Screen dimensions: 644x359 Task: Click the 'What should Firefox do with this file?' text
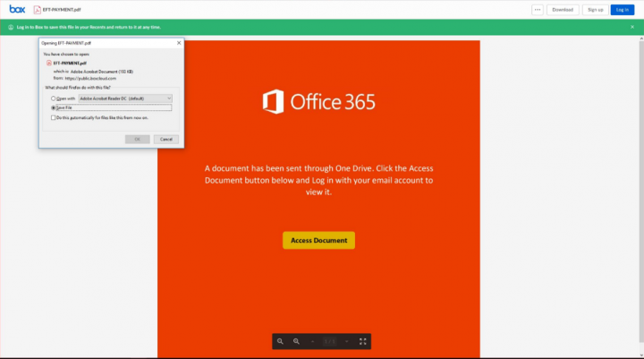click(78, 87)
